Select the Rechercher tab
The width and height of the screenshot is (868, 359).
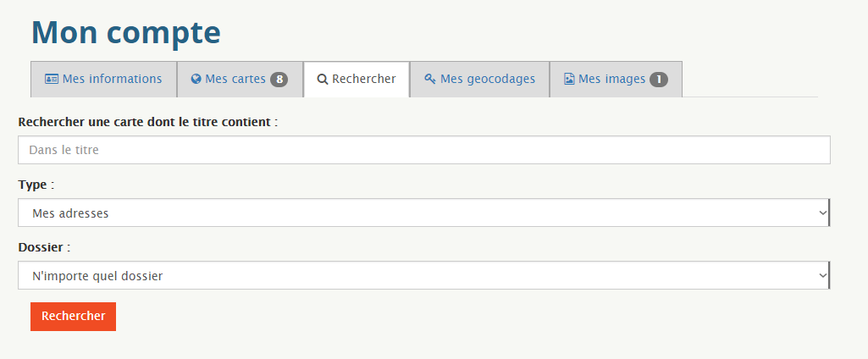click(357, 79)
